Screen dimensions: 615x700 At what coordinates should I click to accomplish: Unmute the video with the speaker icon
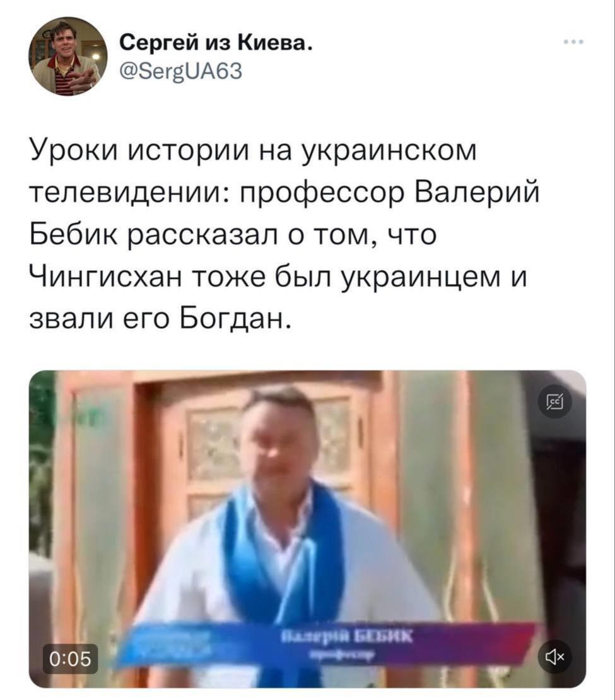click(x=555, y=656)
